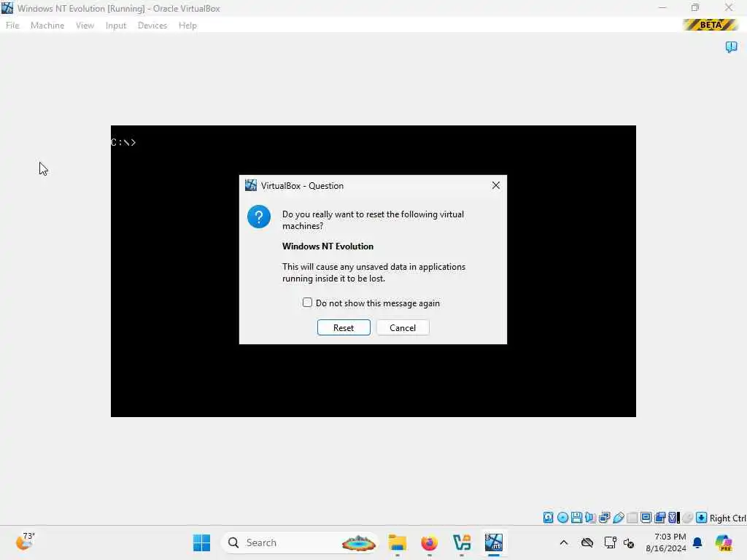The height and width of the screenshot is (560, 747).
Task: Click the floppy disk indicator icon
Action: tap(576, 518)
